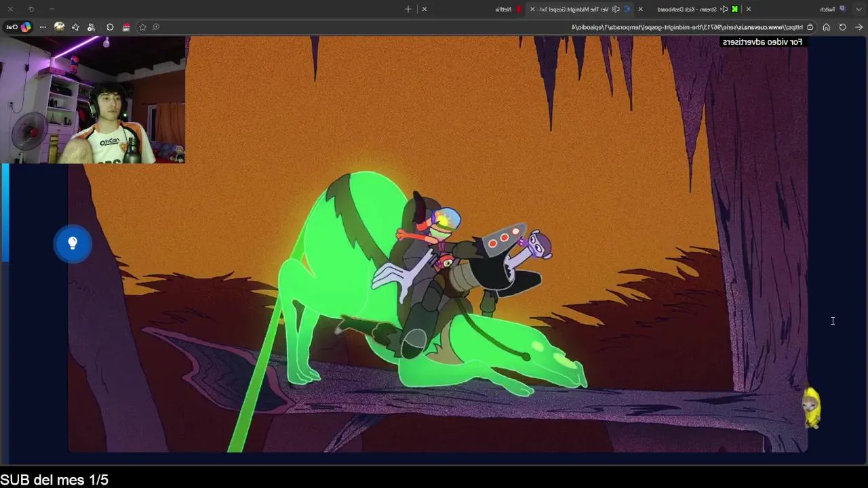The image size is (868, 488).
Task: Click the yellow banana cat sticker
Action: click(812, 407)
